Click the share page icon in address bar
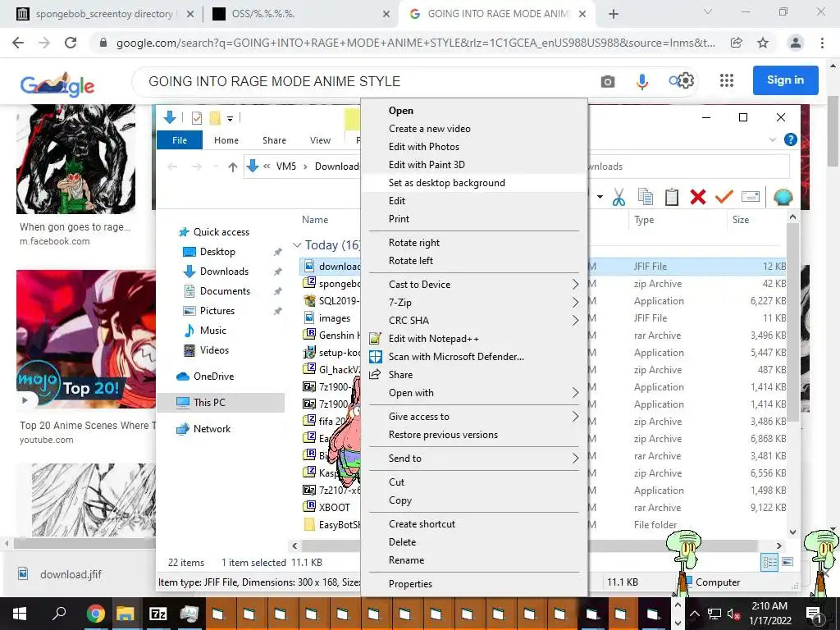This screenshot has height=630, width=840. pos(737,43)
